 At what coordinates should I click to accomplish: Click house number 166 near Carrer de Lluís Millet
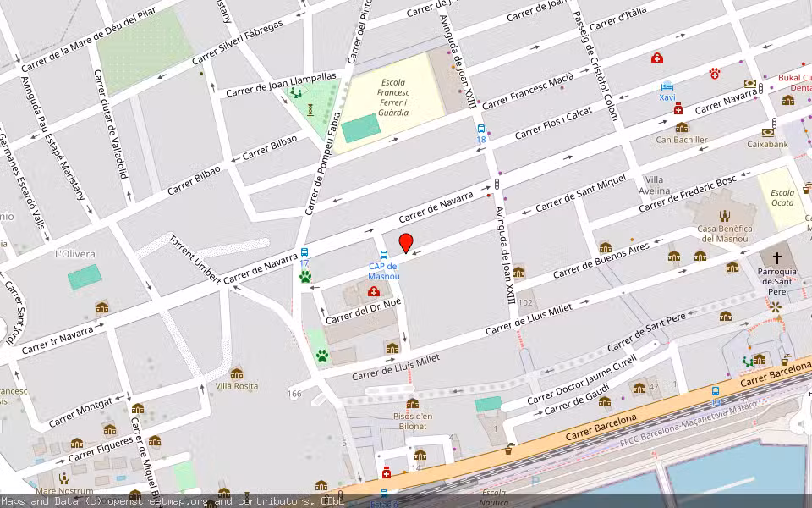click(x=294, y=394)
